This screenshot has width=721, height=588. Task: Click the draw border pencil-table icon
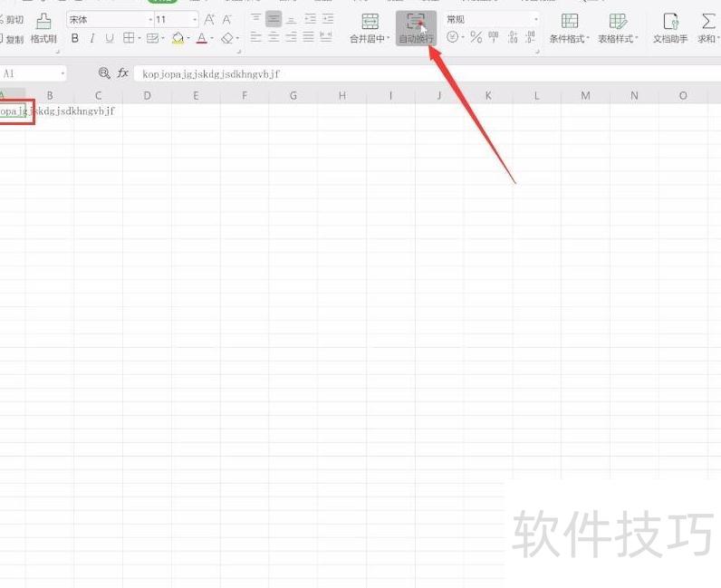pyautogui.click(x=153, y=38)
